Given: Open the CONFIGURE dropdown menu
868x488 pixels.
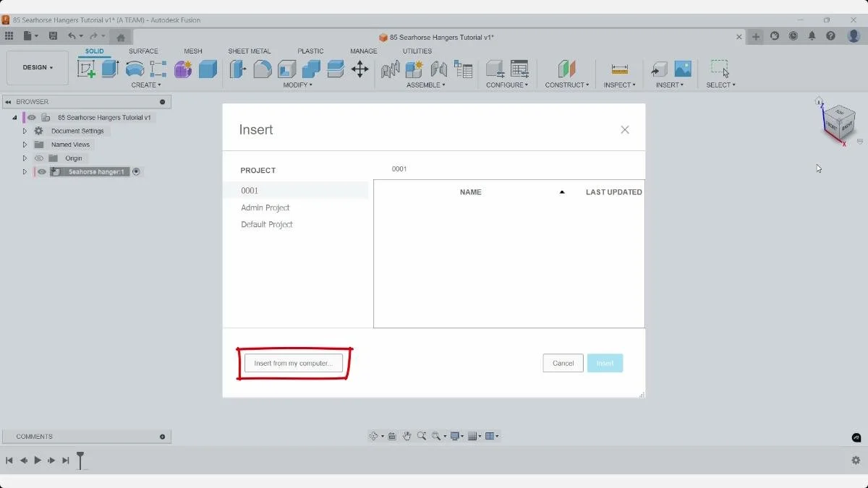Looking at the screenshot, I should tap(507, 85).
